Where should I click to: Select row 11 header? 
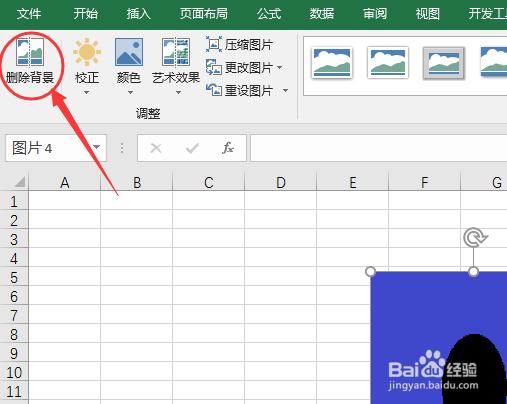(x=14, y=391)
